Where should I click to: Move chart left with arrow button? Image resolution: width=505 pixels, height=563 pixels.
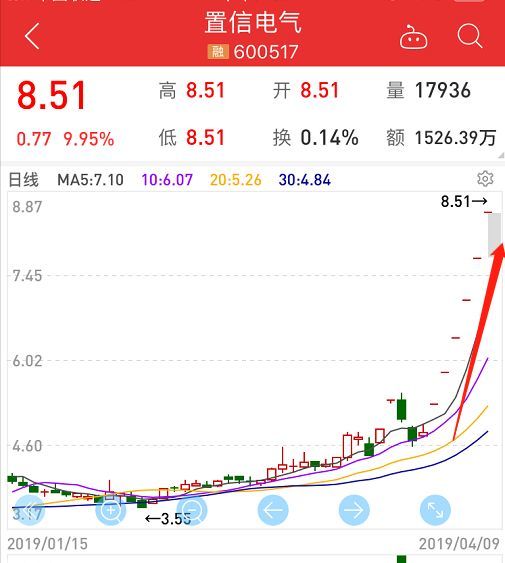tap(273, 510)
